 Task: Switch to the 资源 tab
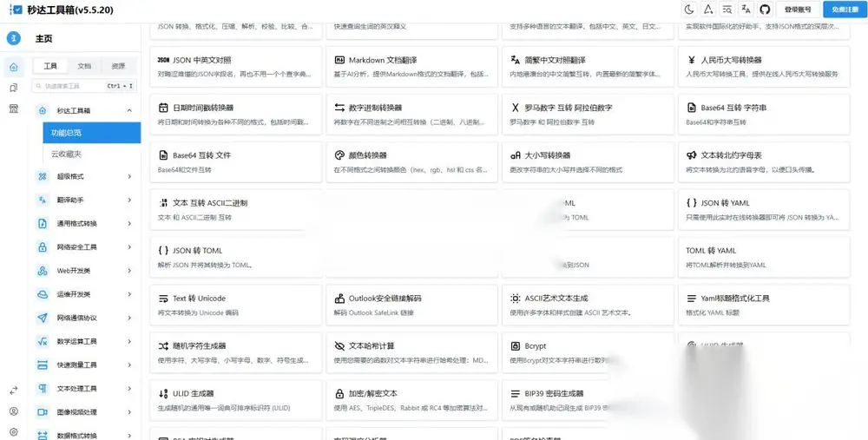click(118, 66)
